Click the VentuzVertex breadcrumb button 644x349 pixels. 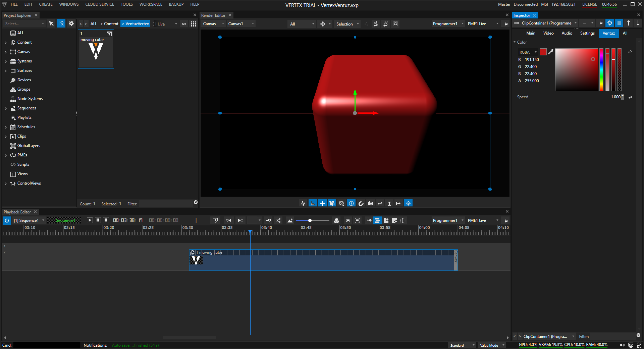[136, 24]
